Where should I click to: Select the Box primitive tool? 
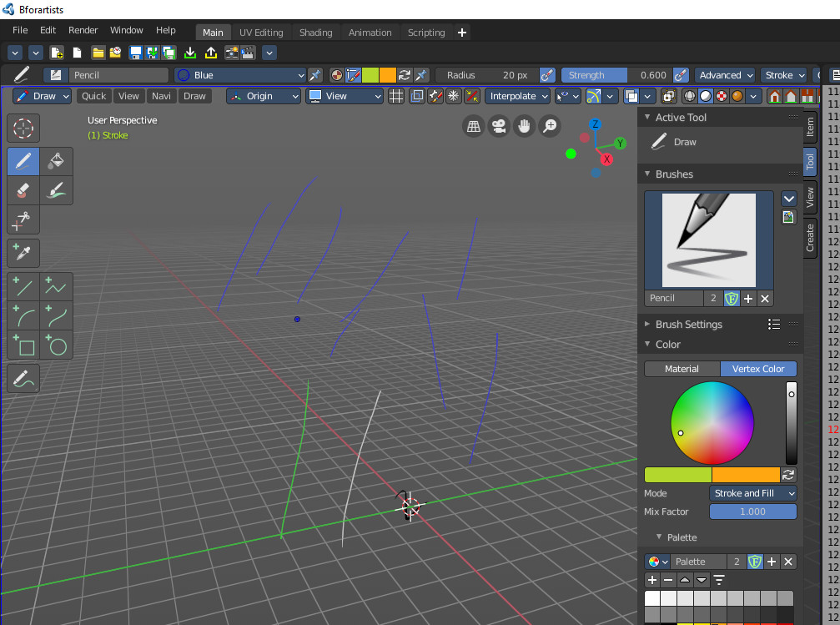pyautogui.click(x=23, y=345)
